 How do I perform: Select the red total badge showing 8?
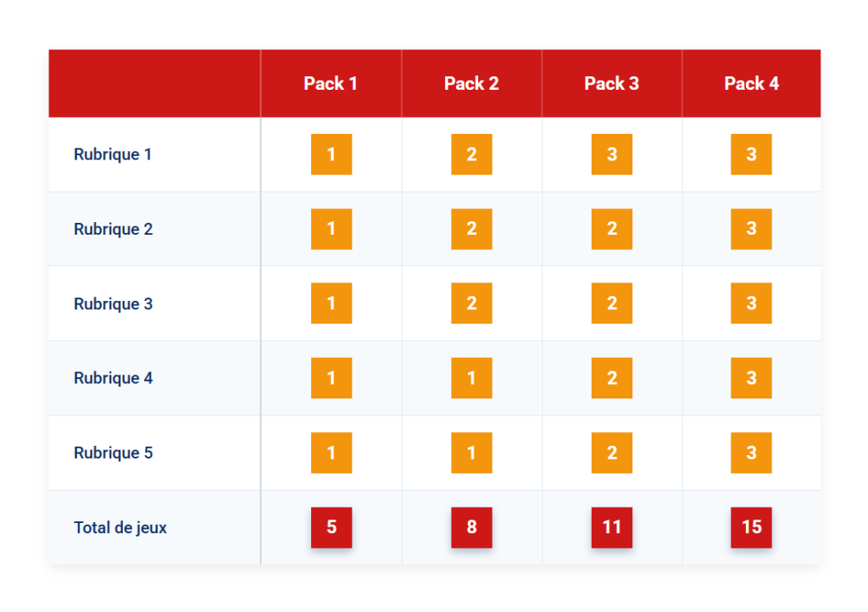coord(471,527)
